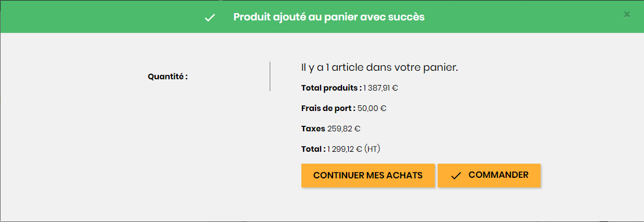This screenshot has height=222, width=644.
Task: Proceed to checkout with Commander button
Action: (x=489, y=176)
